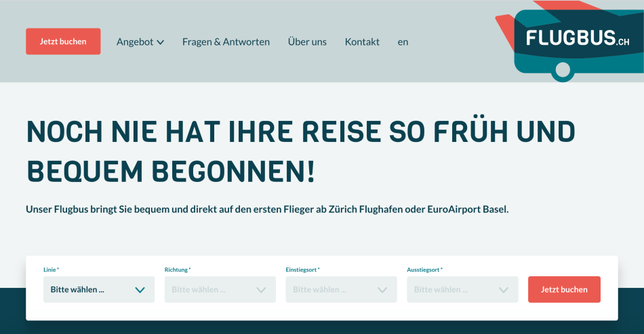644x334 pixels.
Task: Open the Über uns page
Action: point(307,42)
